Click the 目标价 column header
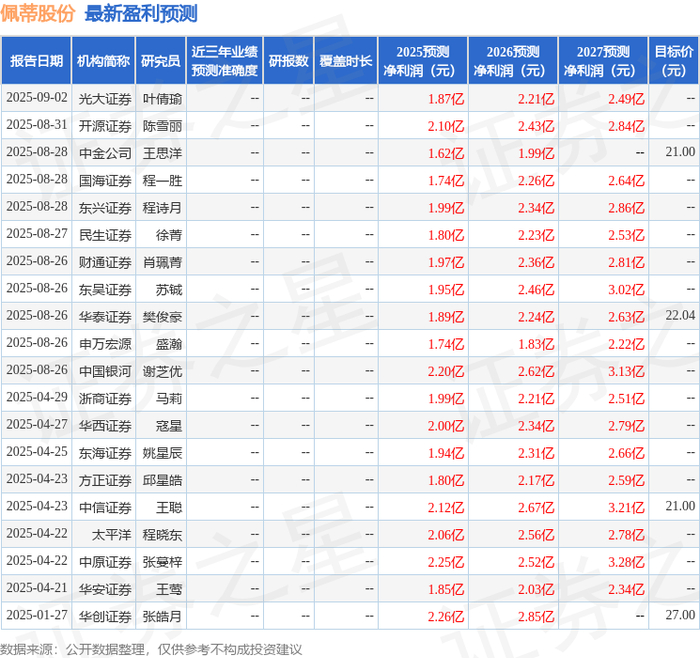 [674, 61]
